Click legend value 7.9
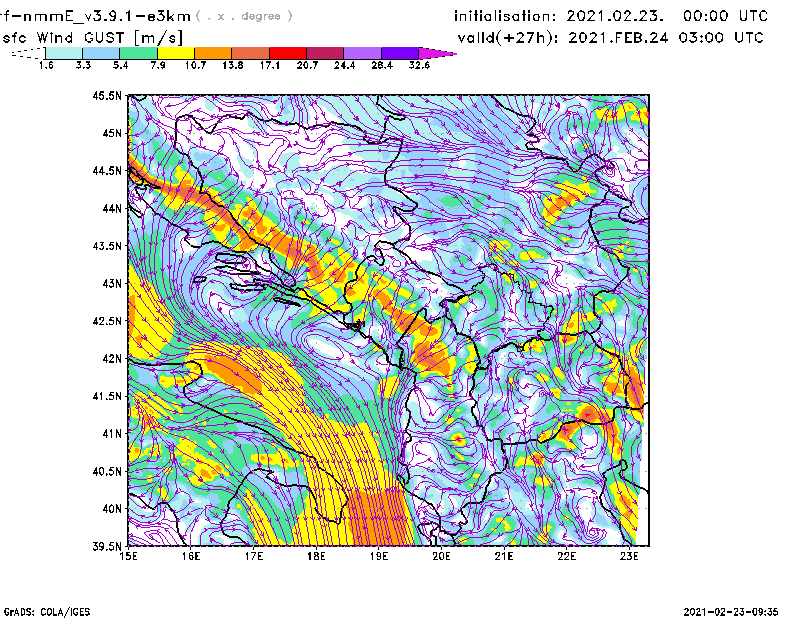The height and width of the screenshot is (618, 800). [158, 65]
